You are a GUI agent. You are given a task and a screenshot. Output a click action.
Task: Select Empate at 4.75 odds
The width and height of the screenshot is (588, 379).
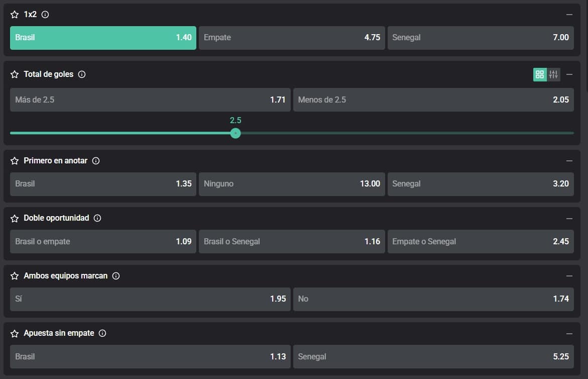pyautogui.click(x=292, y=38)
